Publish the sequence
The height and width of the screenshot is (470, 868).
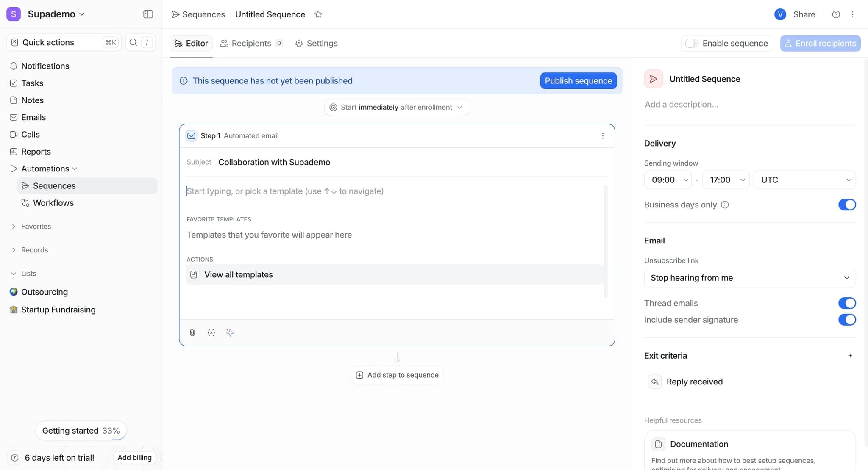[579, 80]
